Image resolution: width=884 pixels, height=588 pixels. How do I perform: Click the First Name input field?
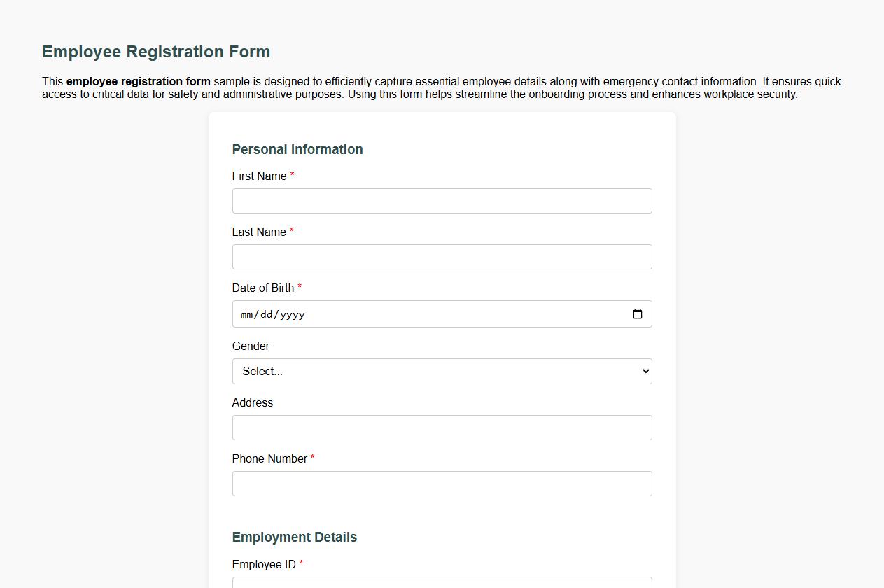pos(442,201)
